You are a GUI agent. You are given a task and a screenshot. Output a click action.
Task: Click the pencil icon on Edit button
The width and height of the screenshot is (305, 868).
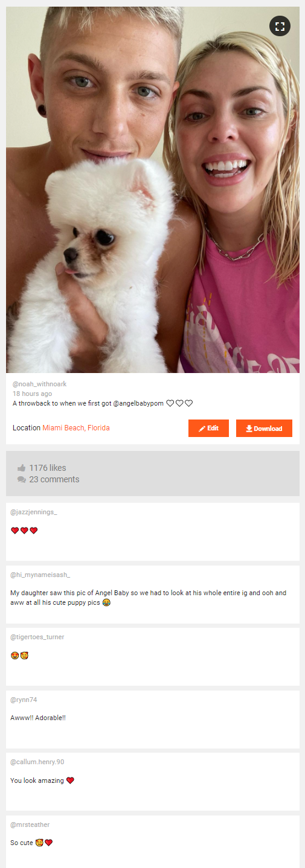[202, 429]
